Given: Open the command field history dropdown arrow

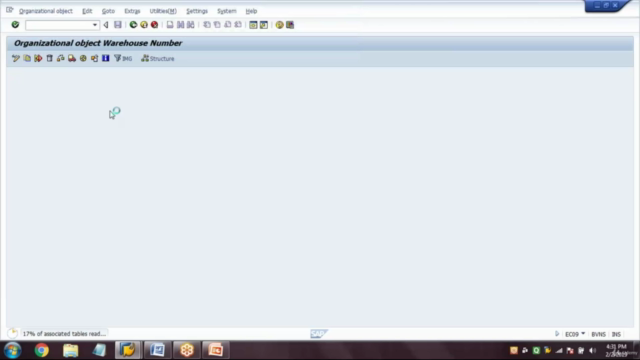Looking at the screenshot, I should (95, 25).
